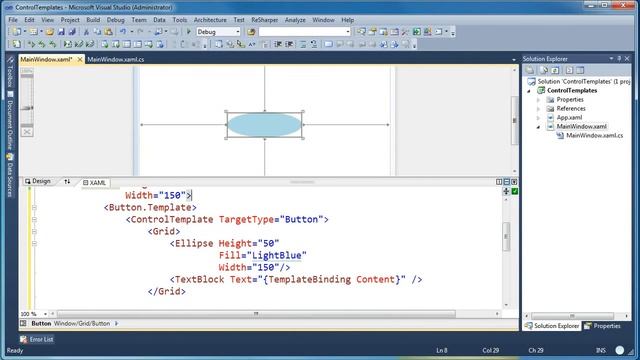Switch to the Design view tab

point(38,181)
